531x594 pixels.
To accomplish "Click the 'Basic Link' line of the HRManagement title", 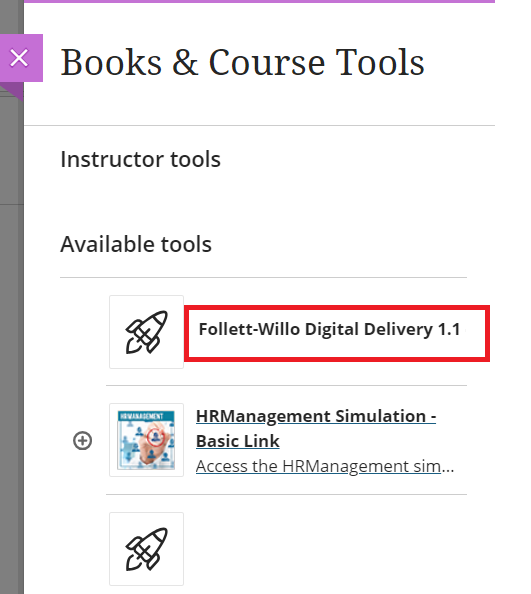I will click(237, 441).
